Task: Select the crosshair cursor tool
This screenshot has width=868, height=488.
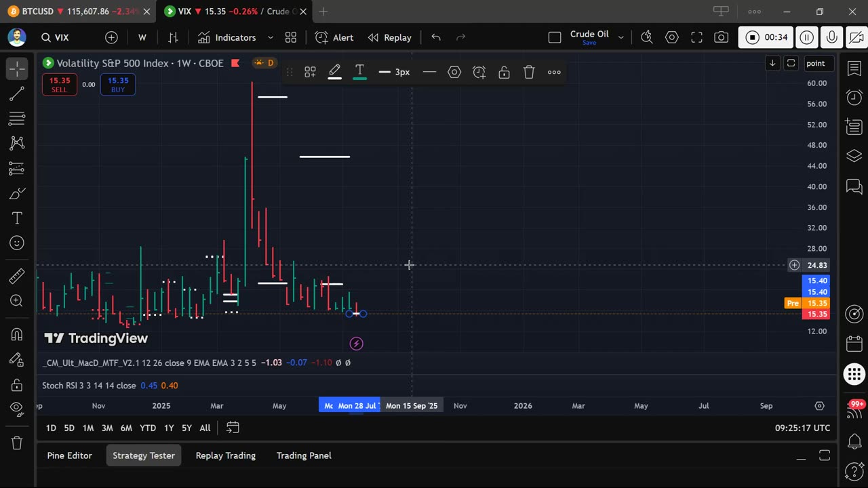Action: click(x=17, y=68)
